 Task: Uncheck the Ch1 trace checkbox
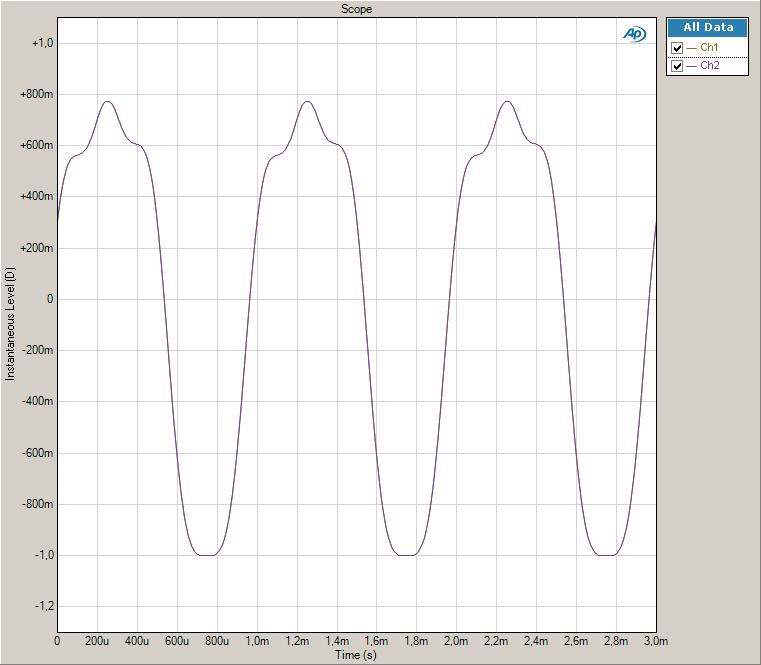point(678,48)
